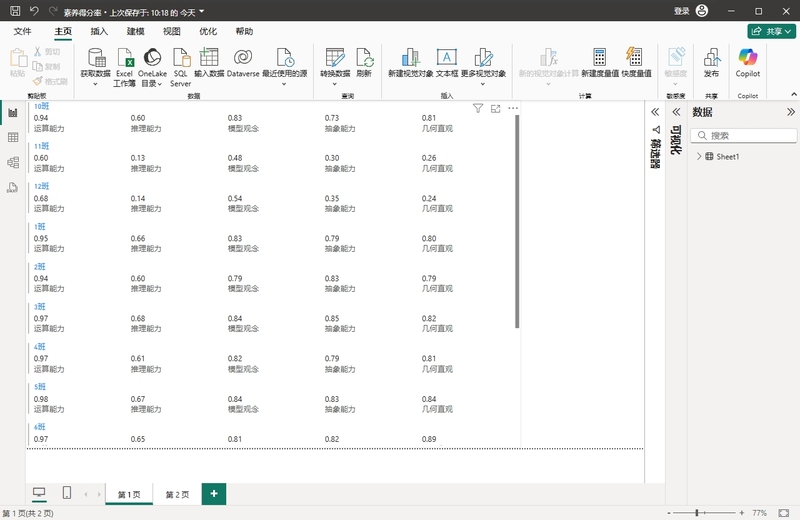Select the Insert (插入) ribbon tab

click(x=99, y=31)
